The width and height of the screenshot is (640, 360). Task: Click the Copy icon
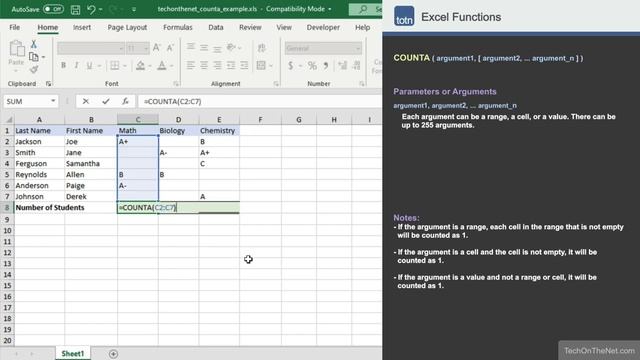point(34,57)
